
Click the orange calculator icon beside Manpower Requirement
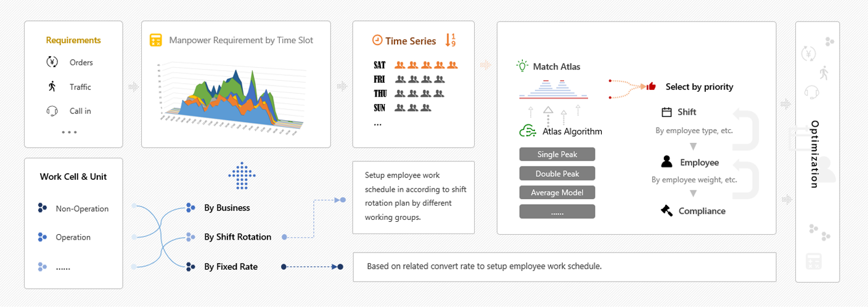point(156,40)
